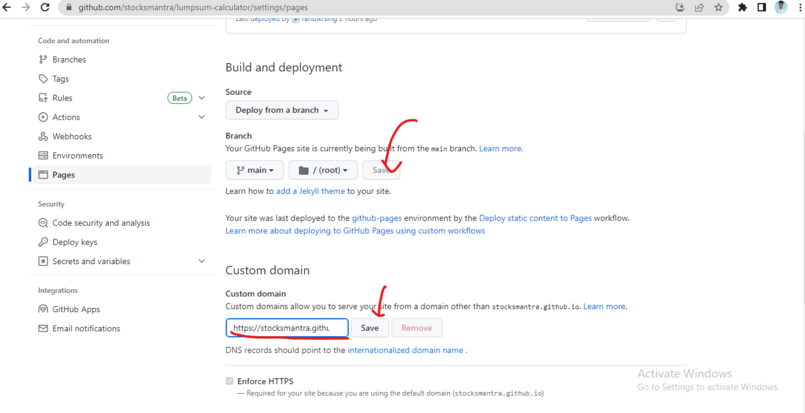Screen dimensions: 805x413
Task: Open GitHub Apps in the sidebar
Action: pyautogui.click(x=76, y=309)
